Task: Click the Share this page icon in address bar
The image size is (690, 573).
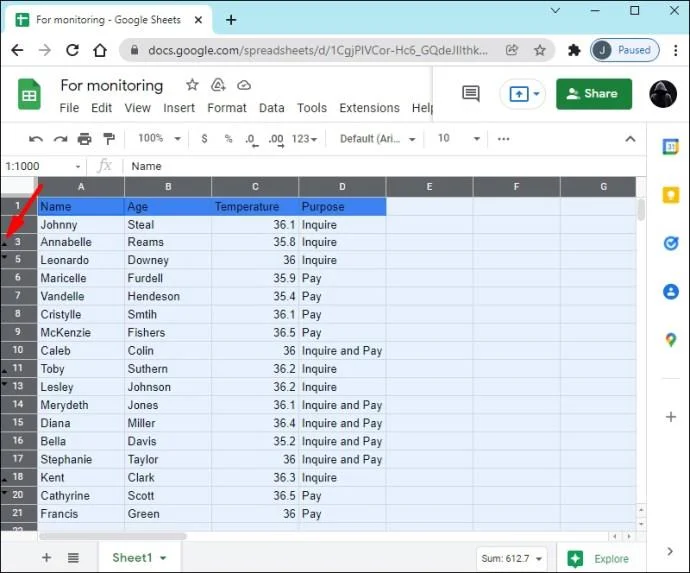Action: pyautogui.click(x=511, y=50)
